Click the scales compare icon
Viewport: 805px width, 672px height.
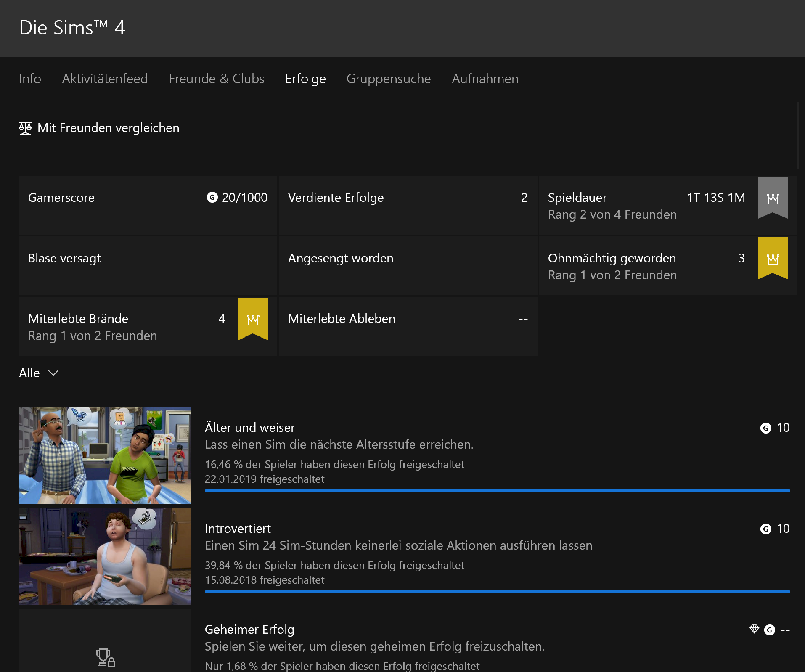(x=25, y=128)
